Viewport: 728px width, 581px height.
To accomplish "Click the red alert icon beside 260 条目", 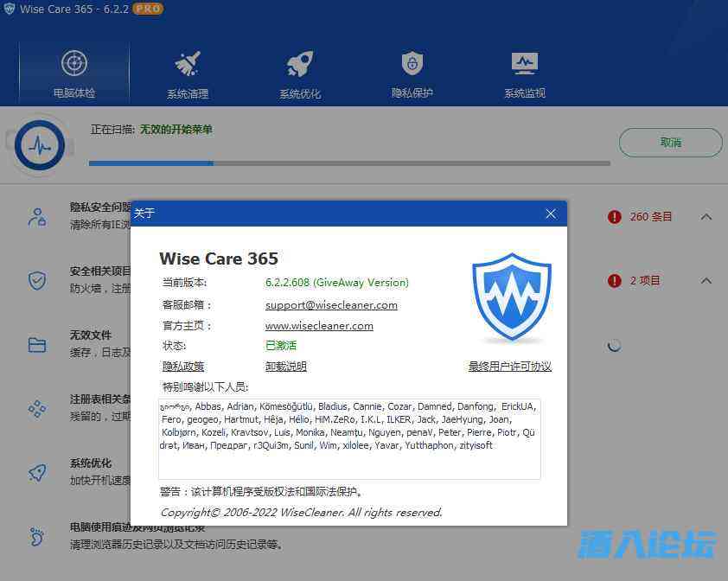I will click(x=614, y=216).
